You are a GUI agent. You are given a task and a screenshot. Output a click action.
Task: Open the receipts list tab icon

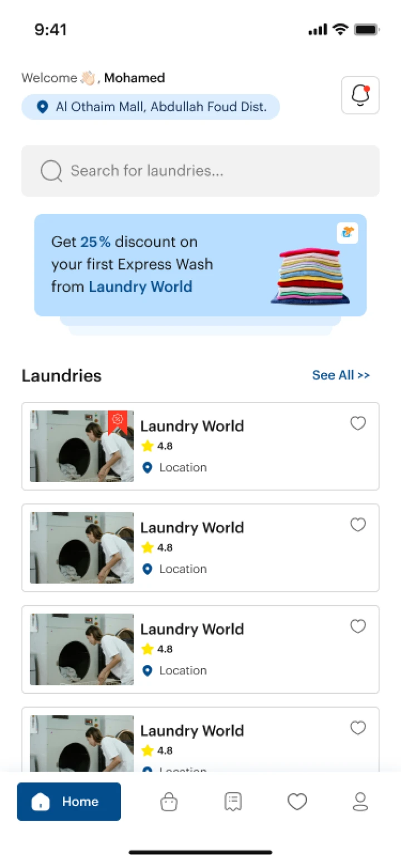(233, 802)
